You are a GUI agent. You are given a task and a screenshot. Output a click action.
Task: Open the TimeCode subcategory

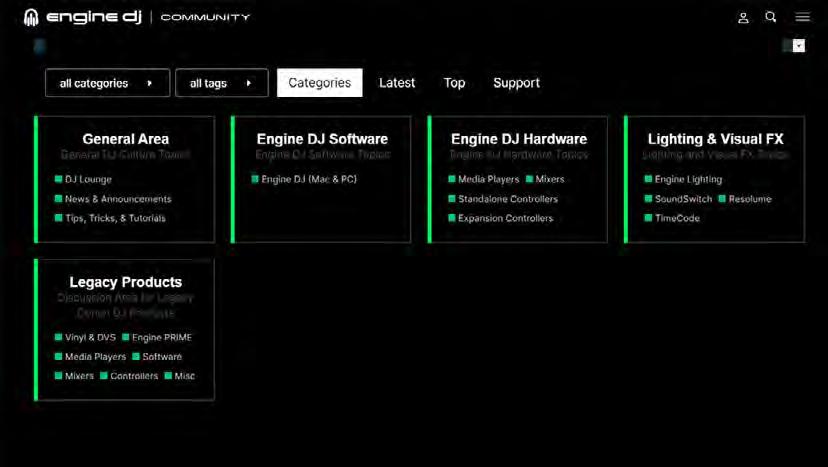click(672, 218)
